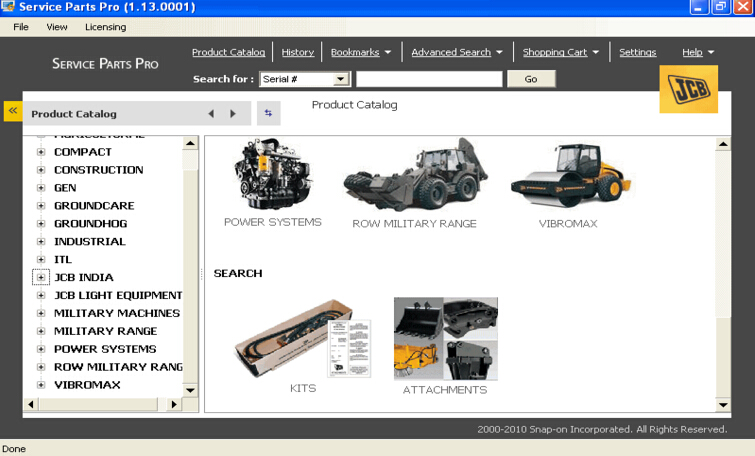Expand the GROUNDHOG tree node
The height and width of the screenshot is (456, 755).
point(41,224)
